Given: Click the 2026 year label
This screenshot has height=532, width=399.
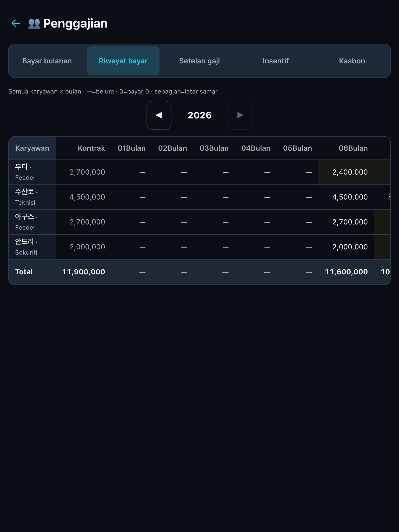Looking at the screenshot, I should click(x=199, y=115).
